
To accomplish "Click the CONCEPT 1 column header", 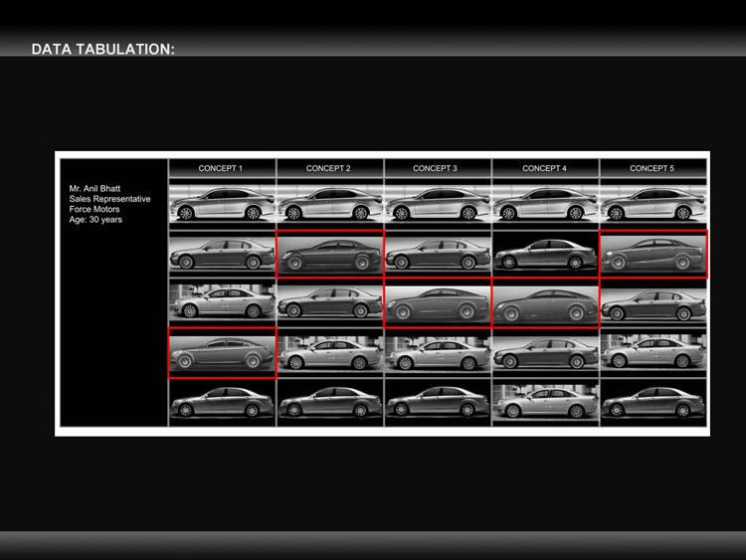I will click(x=222, y=168).
